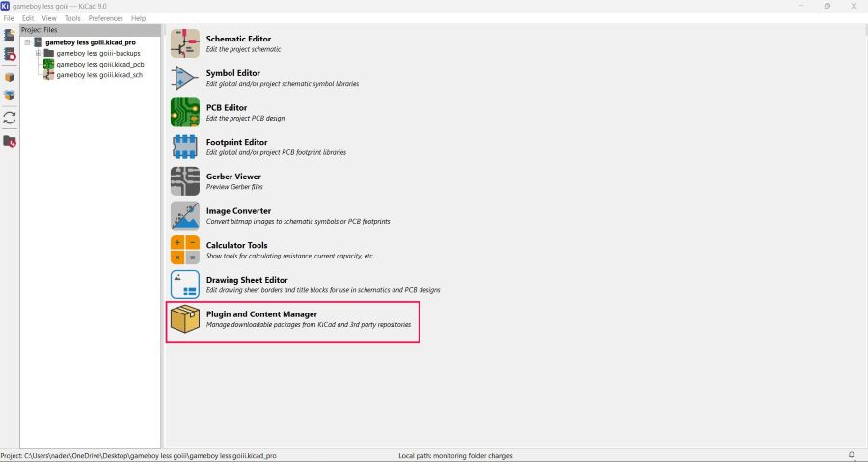The image size is (868, 462).
Task: Open the Image Converter icon
Action: coord(185,216)
